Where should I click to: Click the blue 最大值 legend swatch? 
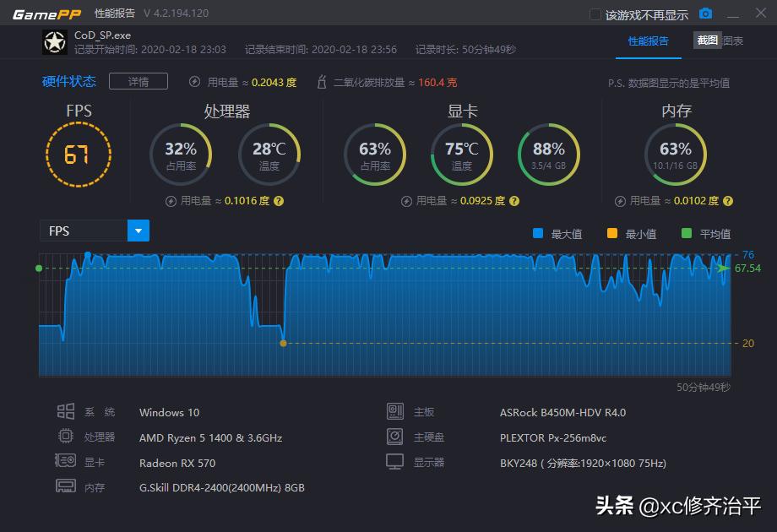click(538, 233)
